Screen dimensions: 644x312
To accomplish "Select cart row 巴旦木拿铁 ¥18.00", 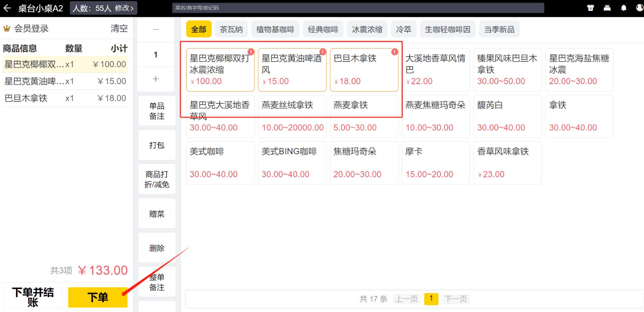I will [x=65, y=98].
